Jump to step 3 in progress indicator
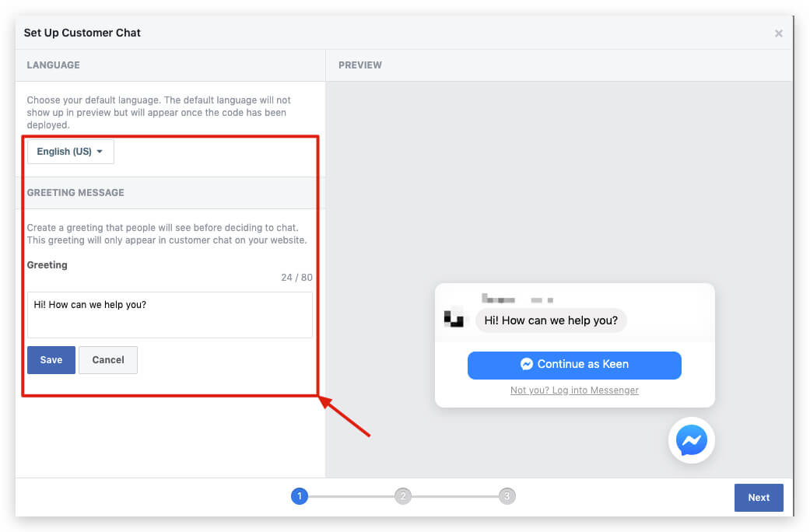 point(507,496)
